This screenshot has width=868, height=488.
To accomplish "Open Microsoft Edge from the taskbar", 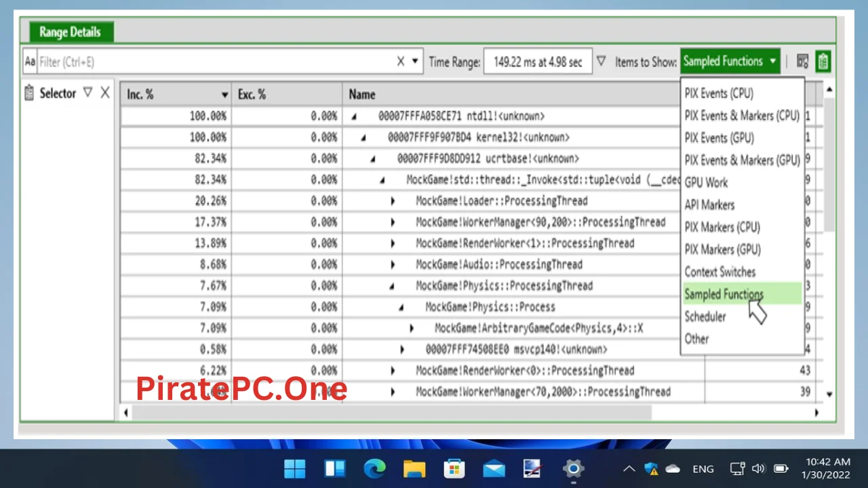I will pos(374,468).
